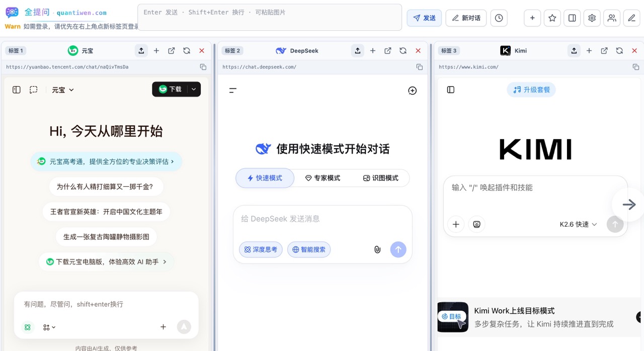Click the history clock icon in top toolbar

(499, 18)
